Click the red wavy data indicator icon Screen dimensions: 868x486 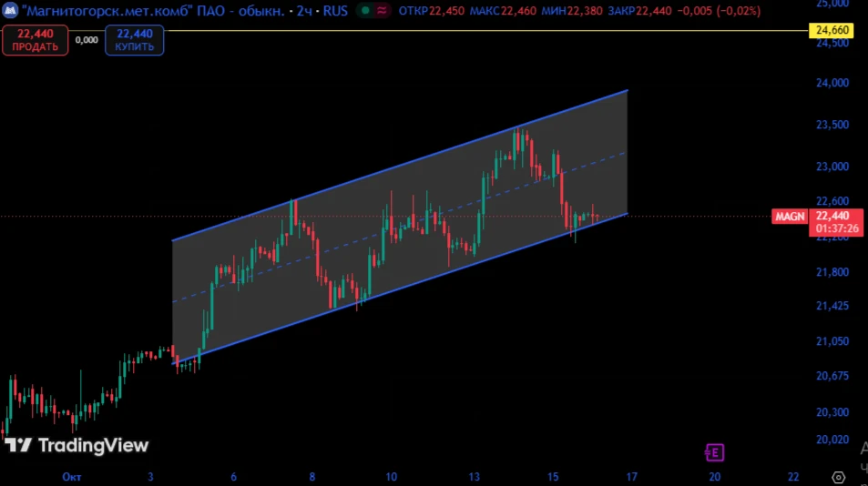click(x=382, y=10)
